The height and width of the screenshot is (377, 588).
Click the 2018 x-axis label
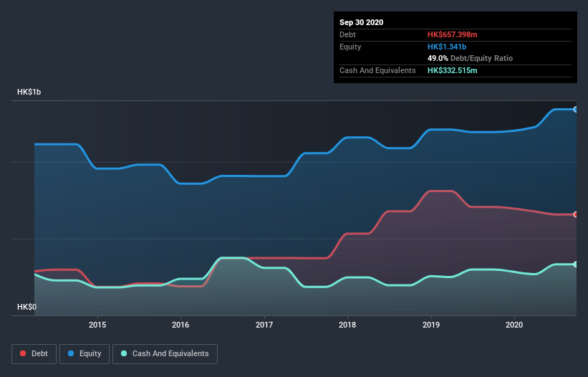pyautogui.click(x=347, y=325)
